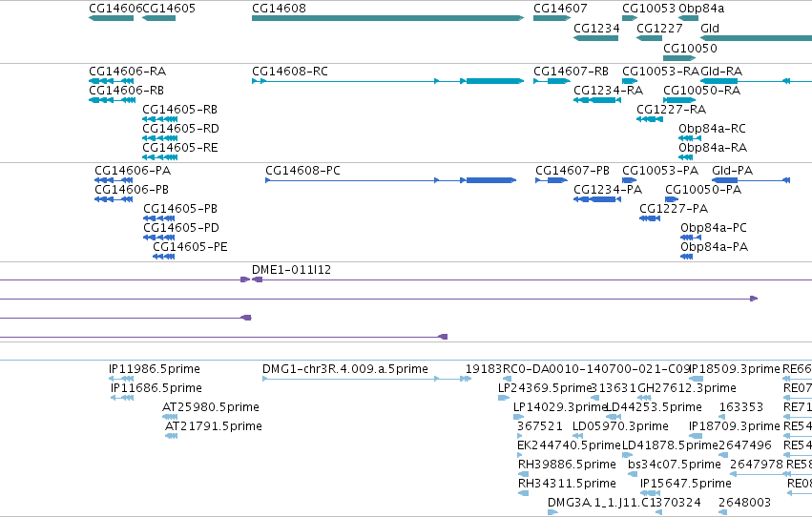Viewport: 812px width, 517px height.
Task: Click EST AT25980.5prime
Action: point(170,417)
